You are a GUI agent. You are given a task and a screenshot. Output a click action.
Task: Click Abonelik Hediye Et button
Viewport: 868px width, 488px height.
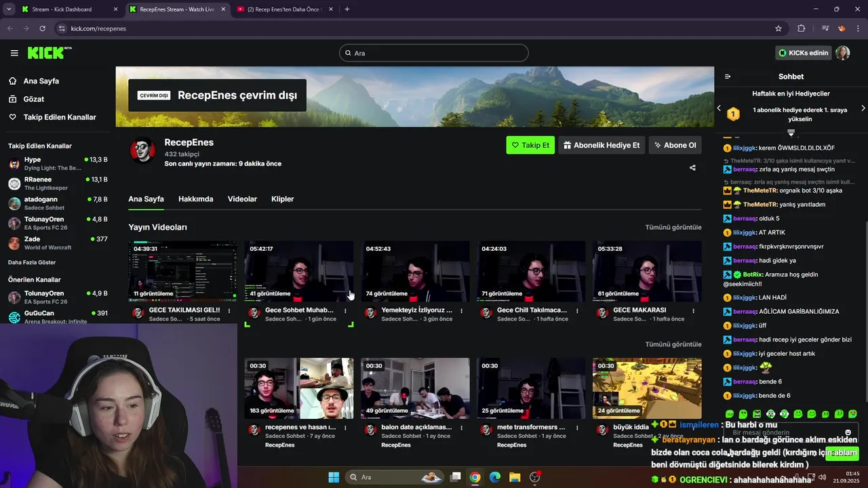601,145
